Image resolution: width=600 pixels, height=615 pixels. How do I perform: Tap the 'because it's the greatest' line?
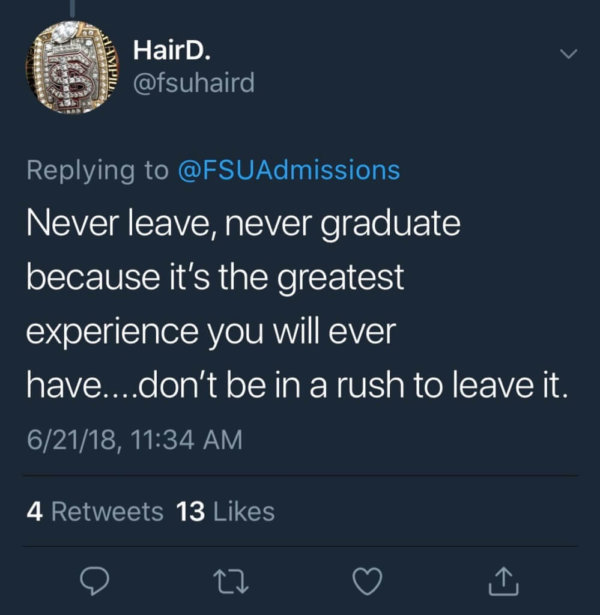click(x=215, y=278)
